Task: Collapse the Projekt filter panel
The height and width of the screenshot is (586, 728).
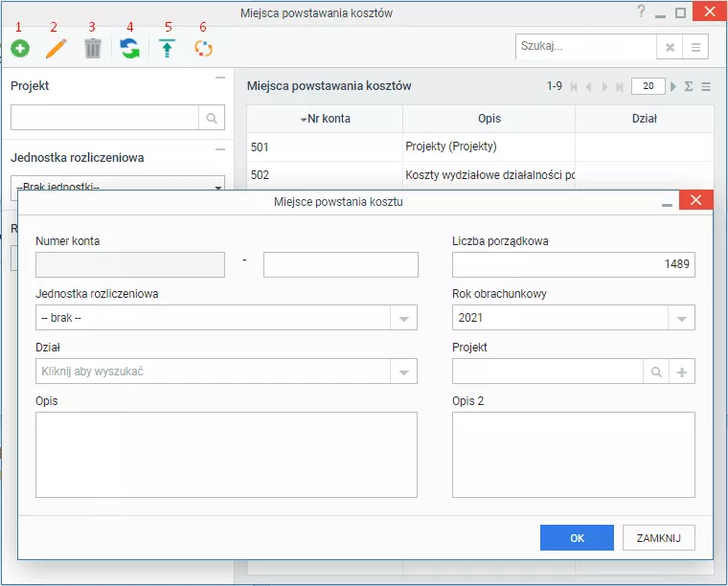Action: tap(220, 78)
